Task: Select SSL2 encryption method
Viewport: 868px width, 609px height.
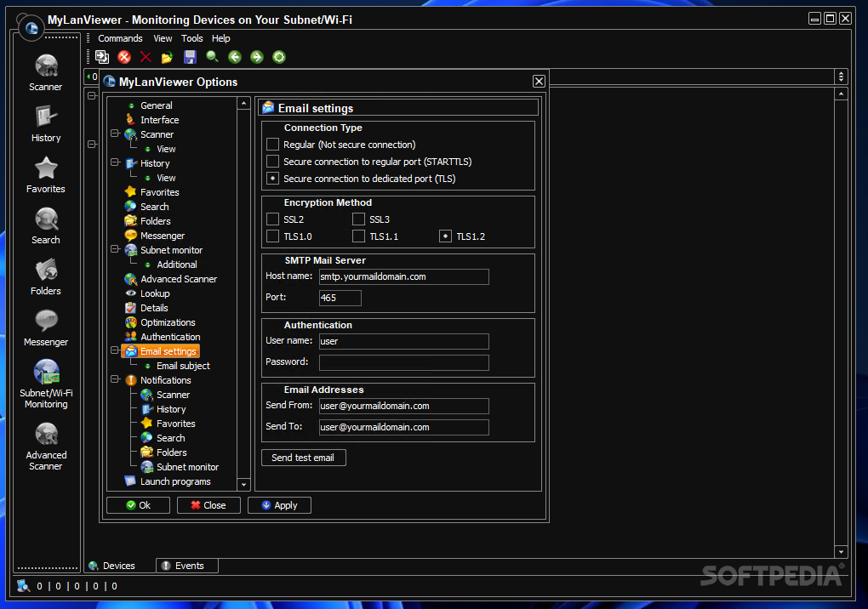Action: (273, 219)
